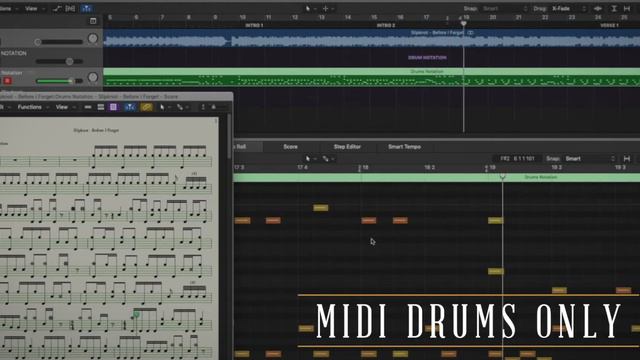This screenshot has height=360, width=640.
Task: Select the audio waveform region in tracks area
Action: [x=371, y=38]
